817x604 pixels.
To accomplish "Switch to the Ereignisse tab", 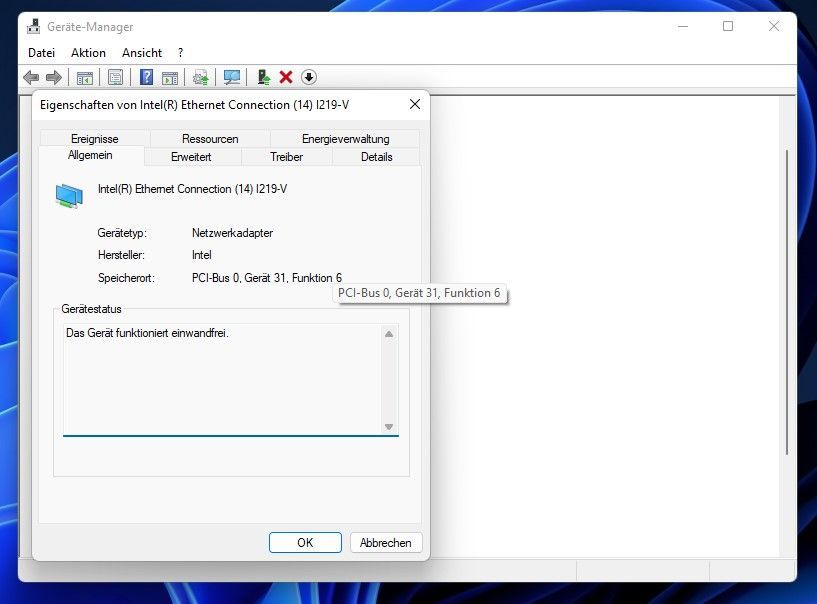I will pyautogui.click(x=95, y=139).
